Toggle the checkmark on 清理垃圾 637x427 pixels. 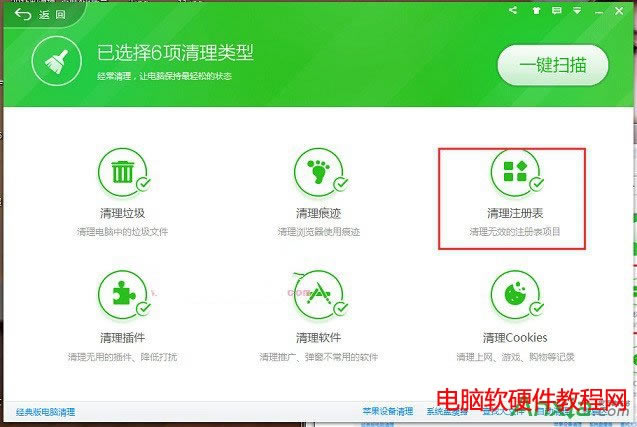[x=143, y=184]
